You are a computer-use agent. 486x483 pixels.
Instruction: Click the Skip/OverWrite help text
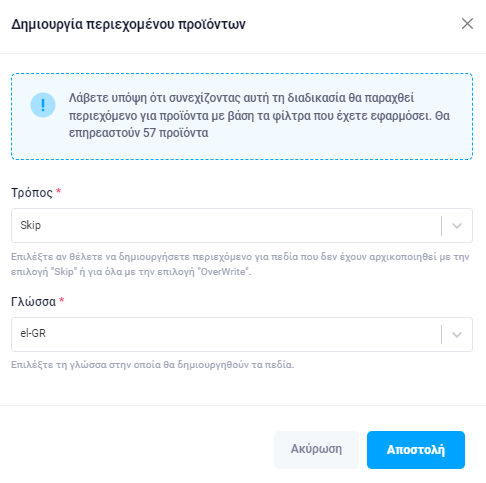pos(240,264)
